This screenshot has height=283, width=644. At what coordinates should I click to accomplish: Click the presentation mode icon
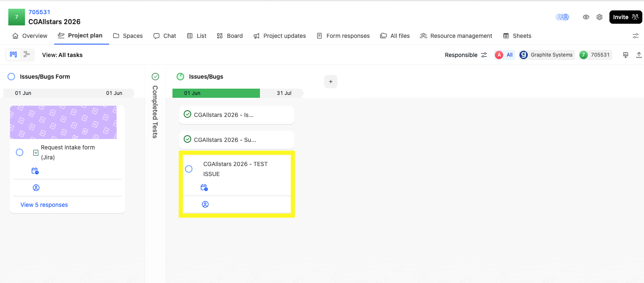[626, 55]
